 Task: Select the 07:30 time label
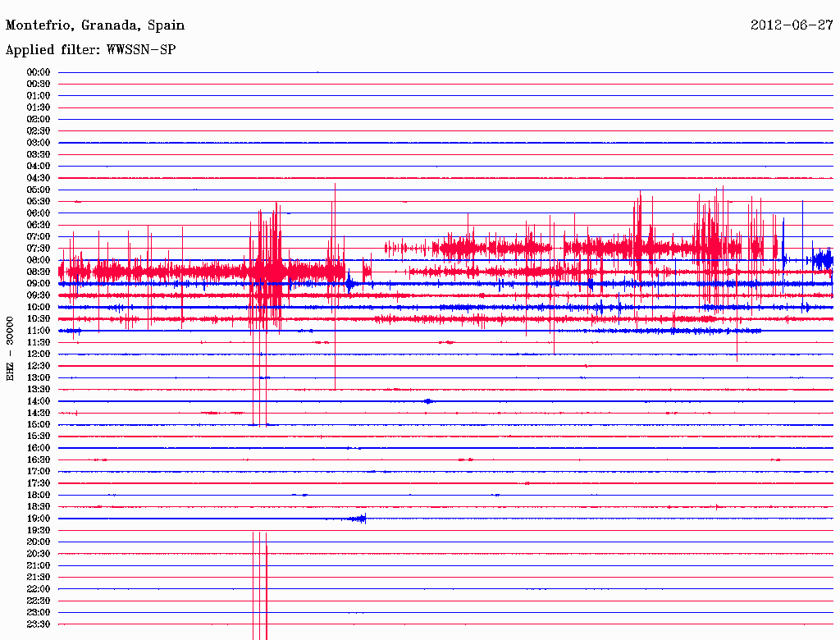coord(39,249)
